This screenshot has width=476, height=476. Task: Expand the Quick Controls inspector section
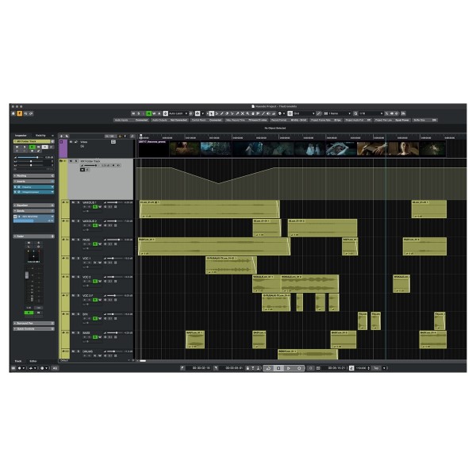(33, 328)
